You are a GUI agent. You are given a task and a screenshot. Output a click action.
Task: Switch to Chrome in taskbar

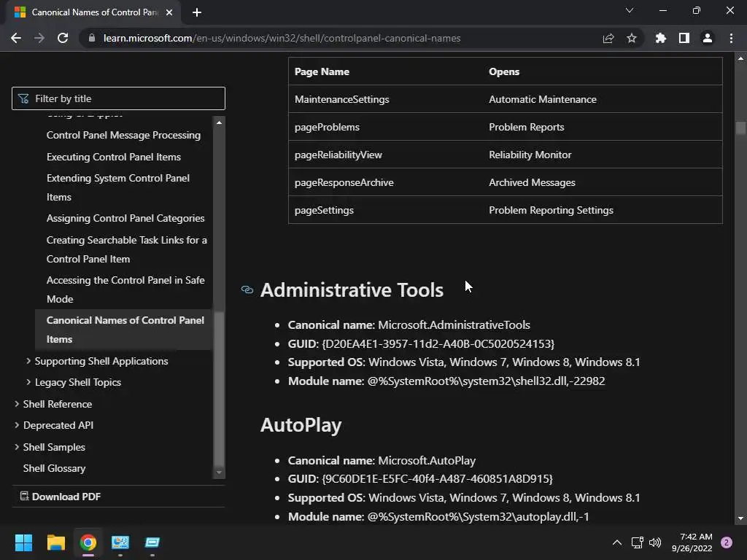[88, 542]
